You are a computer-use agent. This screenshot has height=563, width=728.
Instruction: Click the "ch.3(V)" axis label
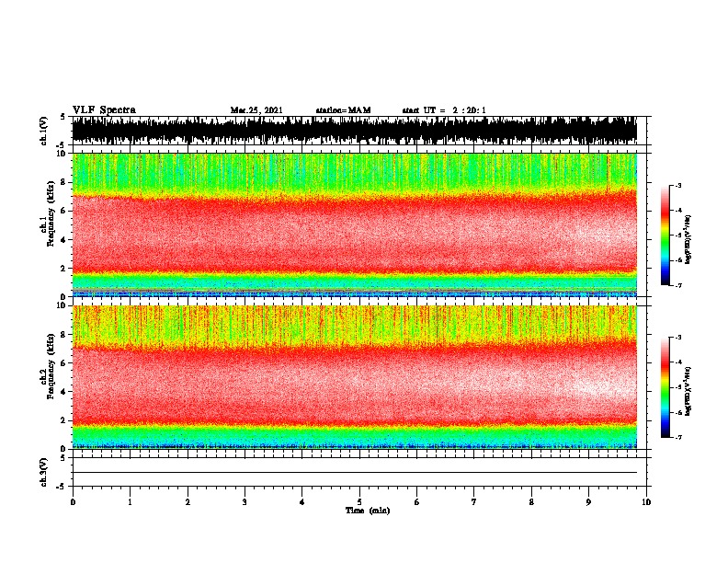44,472
